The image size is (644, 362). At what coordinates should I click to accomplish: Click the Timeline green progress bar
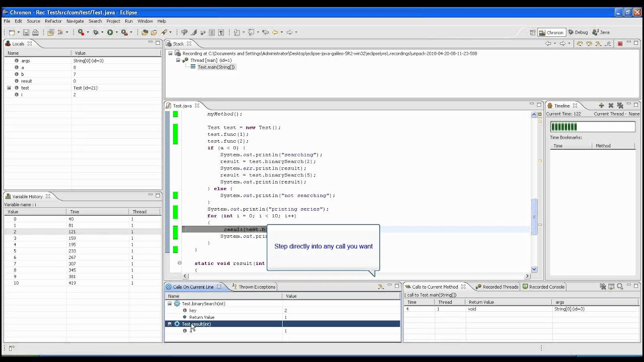pyautogui.click(x=592, y=127)
